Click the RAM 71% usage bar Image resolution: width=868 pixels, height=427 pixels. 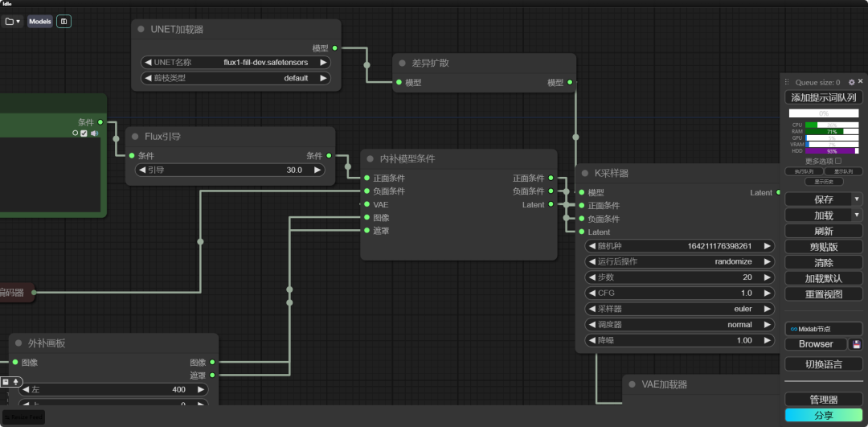[x=832, y=131]
